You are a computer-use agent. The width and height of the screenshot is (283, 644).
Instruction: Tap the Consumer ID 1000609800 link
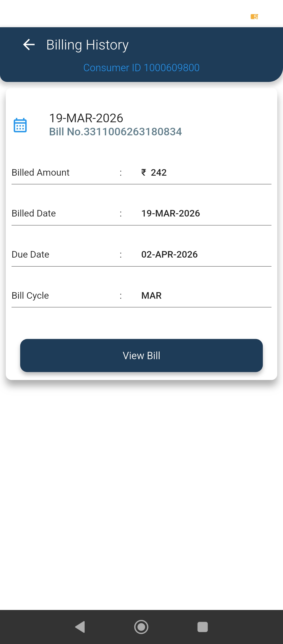141,68
